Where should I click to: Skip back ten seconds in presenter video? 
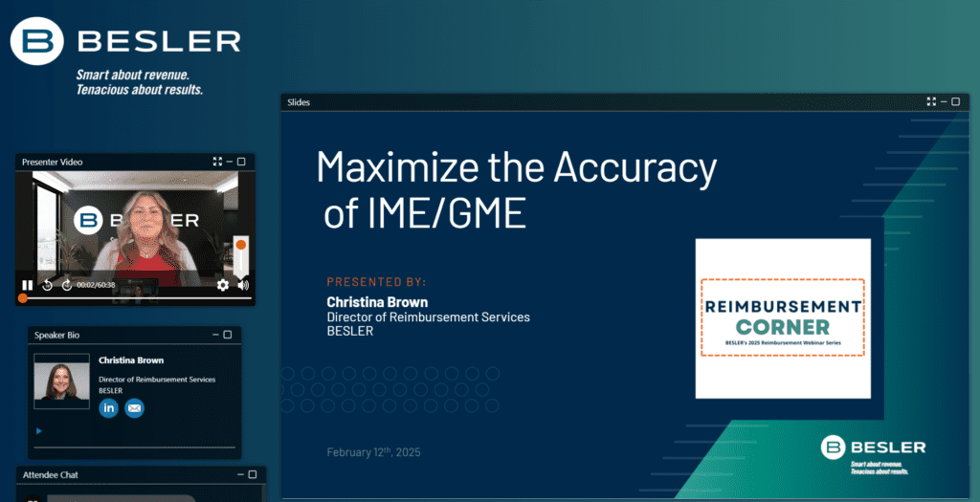(47, 285)
